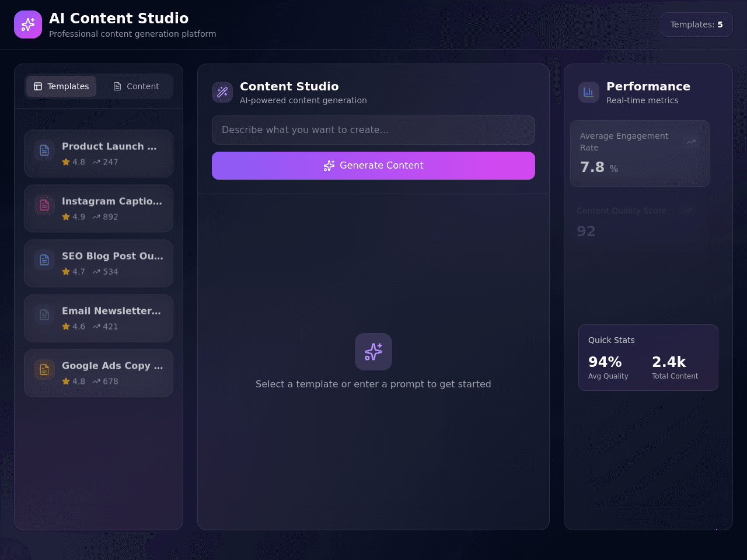Click the AI Content Studio sparkle logo
This screenshot has height=560, width=747.
pos(28,24)
